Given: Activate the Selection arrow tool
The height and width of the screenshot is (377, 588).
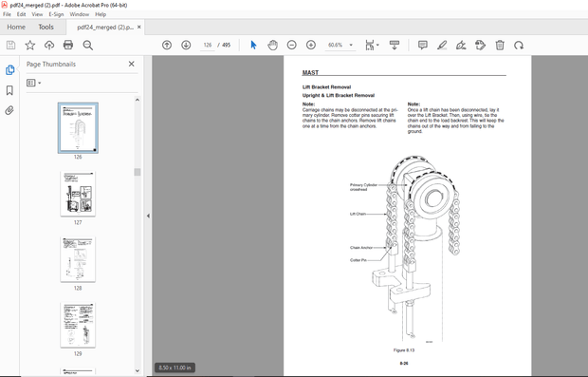Looking at the screenshot, I should (253, 45).
